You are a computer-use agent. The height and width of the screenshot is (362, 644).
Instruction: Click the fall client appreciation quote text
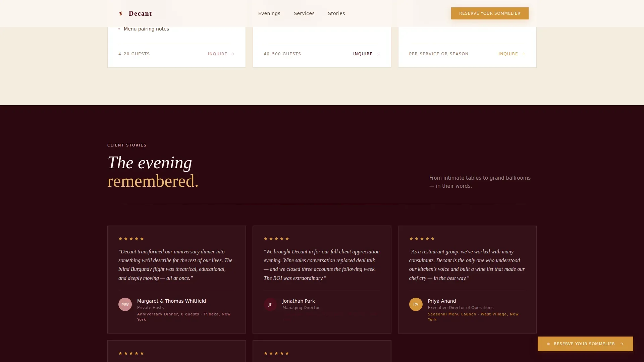pyautogui.click(x=322, y=265)
